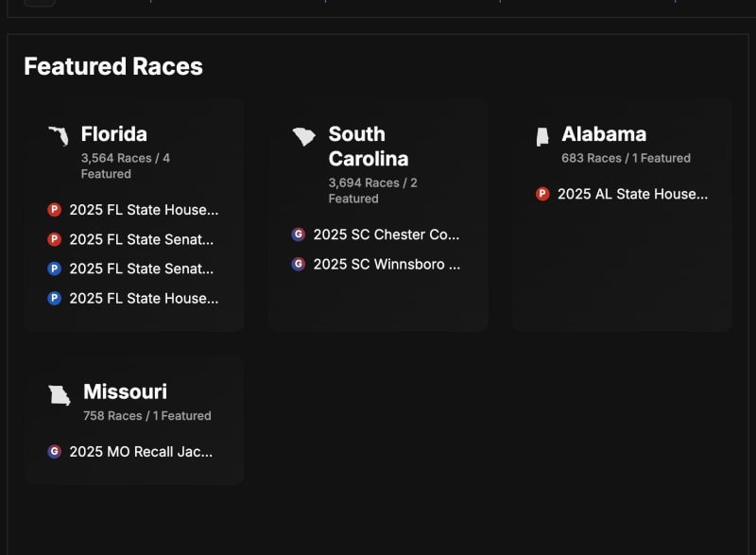The height and width of the screenshot is (555, 756).
Task: Click the Missouri state outline icon
Action: pos(60,395)
